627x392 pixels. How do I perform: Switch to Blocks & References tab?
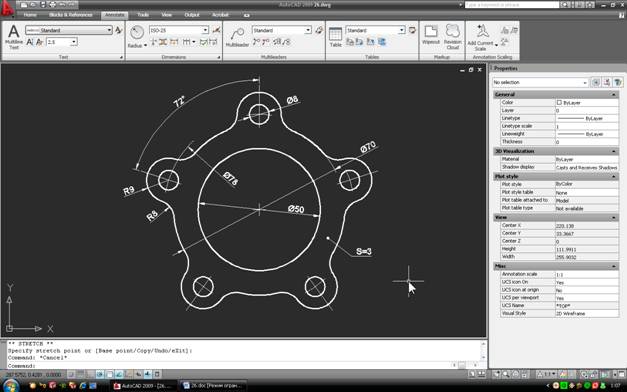pyautogui.click(x=70, y=15)
